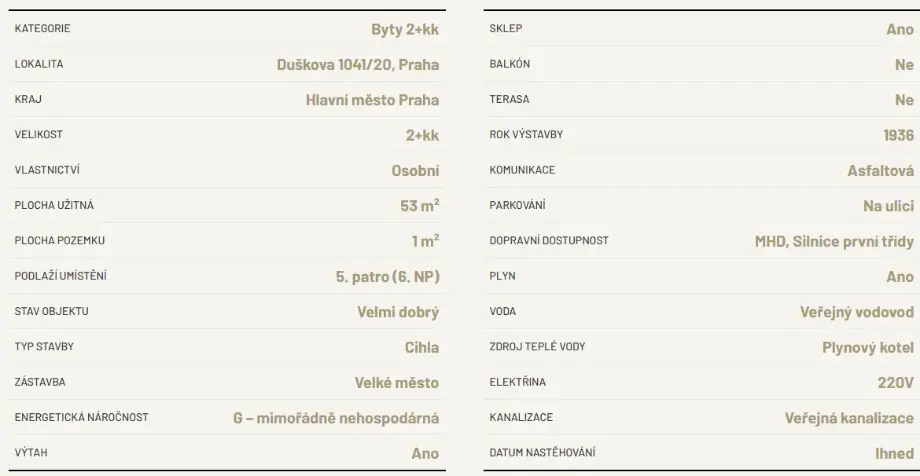Click the ENERGETICKÁ NÁROČNOST label
The width and height of the screenshot is (920, 476).
pos(81,417)
